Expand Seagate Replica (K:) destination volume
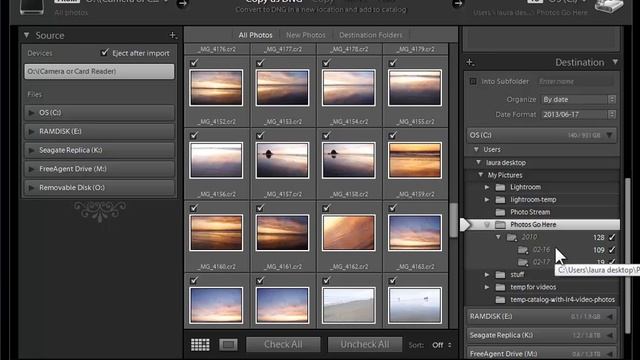The width and height of the screenshot is (640, 360). coord(610,336)
